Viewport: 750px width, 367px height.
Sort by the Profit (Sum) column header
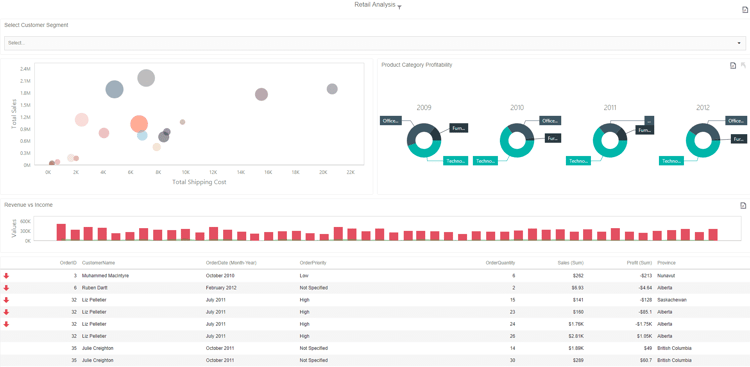pyautogui.click(x=640, y=263)
